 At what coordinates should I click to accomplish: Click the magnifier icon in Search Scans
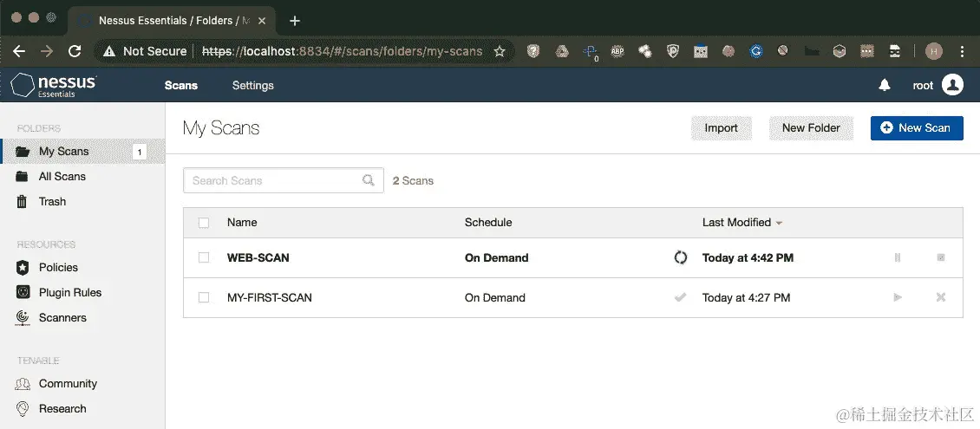369,180
